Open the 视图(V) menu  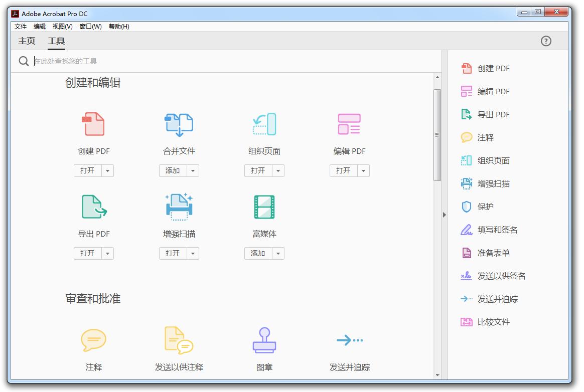[x=62, y=27]
